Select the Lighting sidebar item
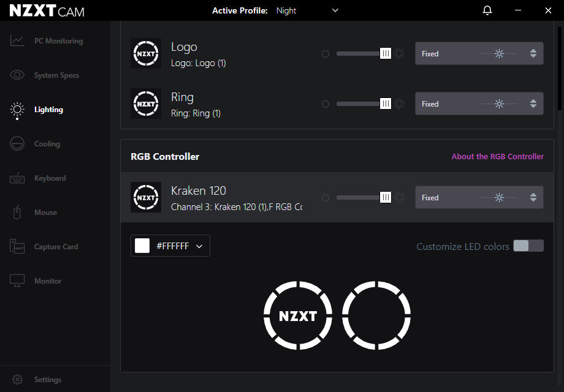This screenshot has width=564, height=392. coord(48,110)
